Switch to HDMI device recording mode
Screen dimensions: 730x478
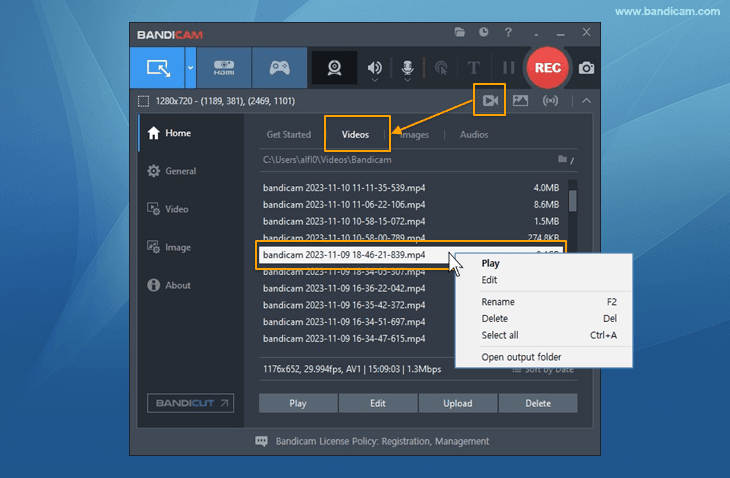224,68
